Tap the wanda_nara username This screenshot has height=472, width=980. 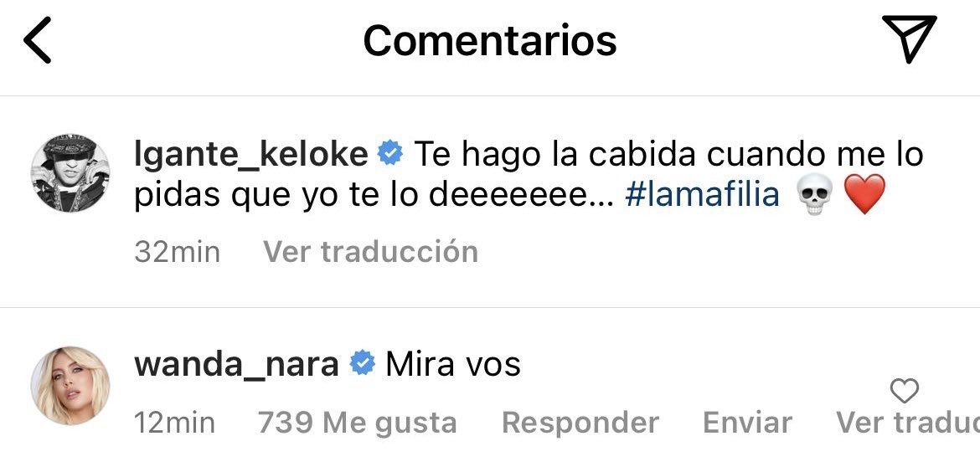(x=236, y=365)
